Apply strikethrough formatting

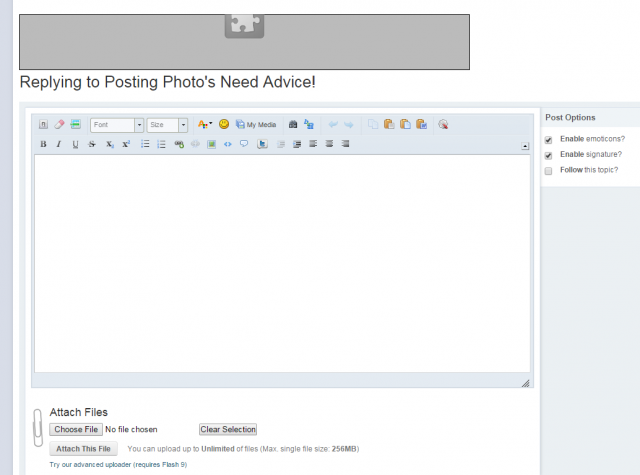(x=92, y=144)
